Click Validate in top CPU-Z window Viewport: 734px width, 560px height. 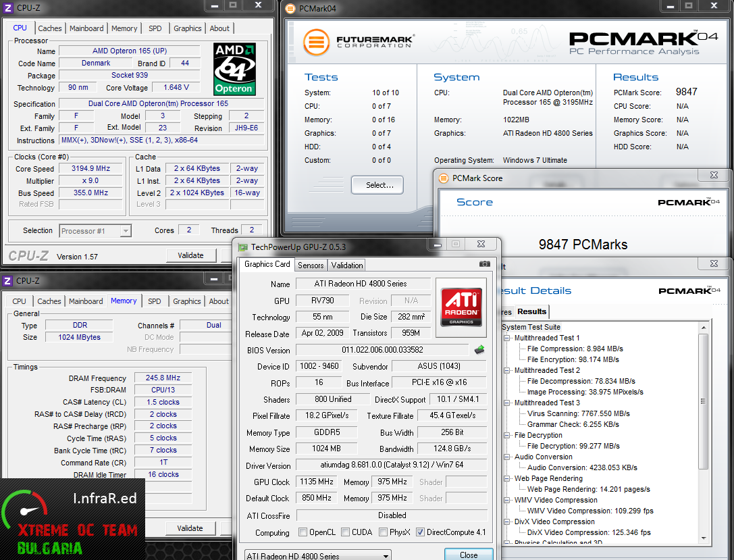coord(190,255)
